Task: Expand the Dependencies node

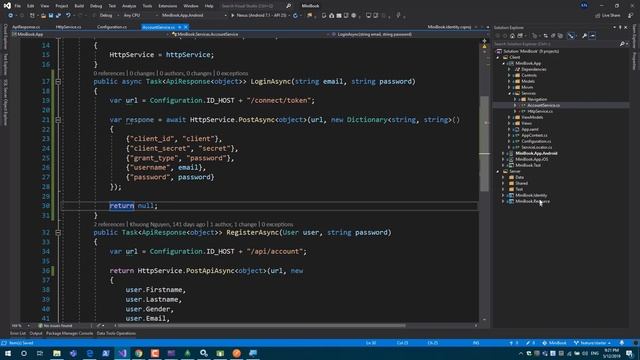Action: point(509,69)
